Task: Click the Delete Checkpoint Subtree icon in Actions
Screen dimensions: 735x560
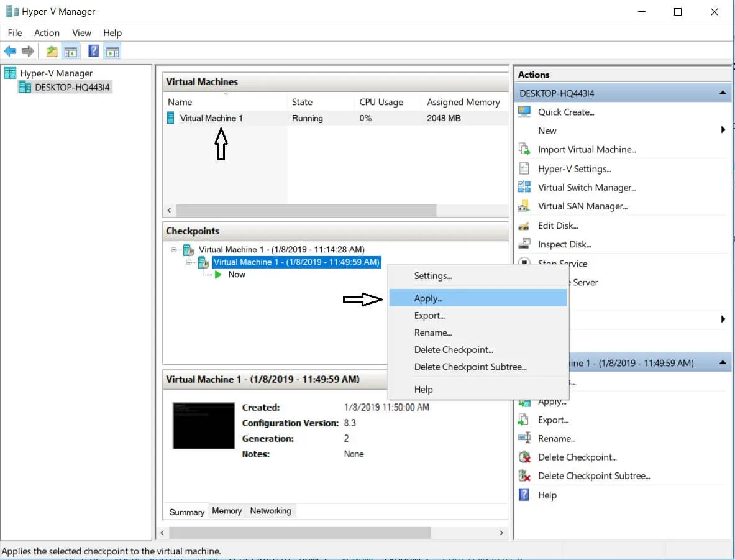Action: (x=524, y=476)
